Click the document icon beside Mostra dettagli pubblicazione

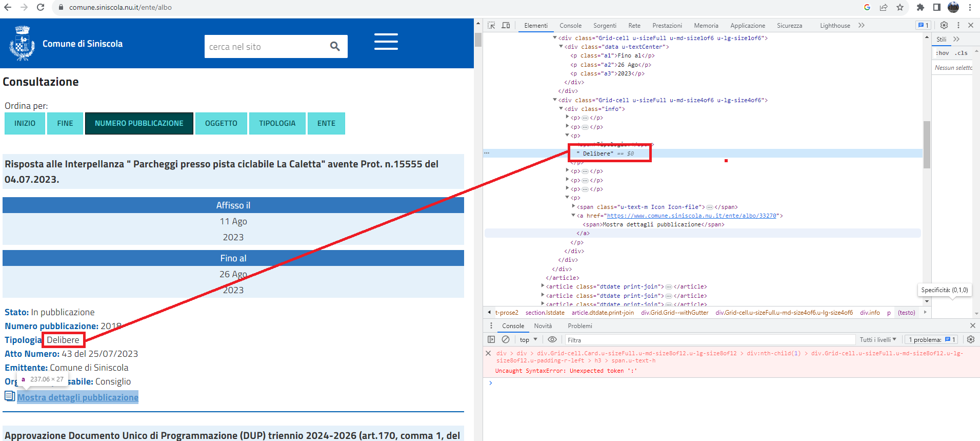[10, 396]
